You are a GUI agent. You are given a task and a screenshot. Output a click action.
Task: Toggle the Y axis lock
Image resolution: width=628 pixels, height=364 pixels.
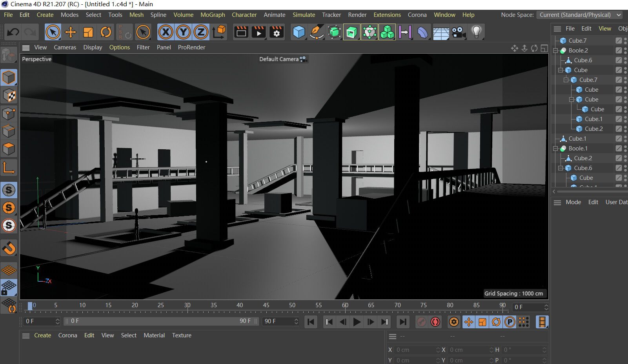pyautogui.click(x=183, y=32)
